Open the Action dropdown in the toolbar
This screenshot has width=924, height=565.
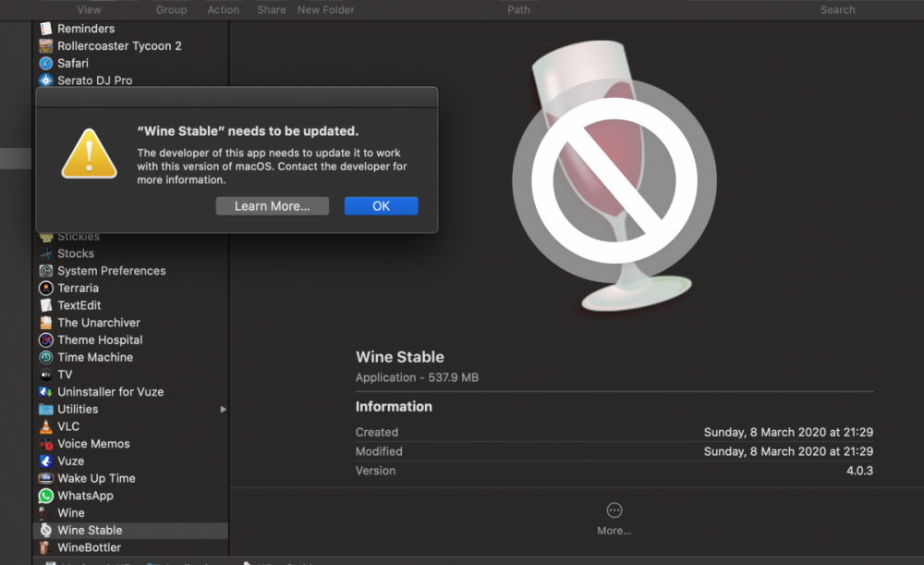[223, 9]
